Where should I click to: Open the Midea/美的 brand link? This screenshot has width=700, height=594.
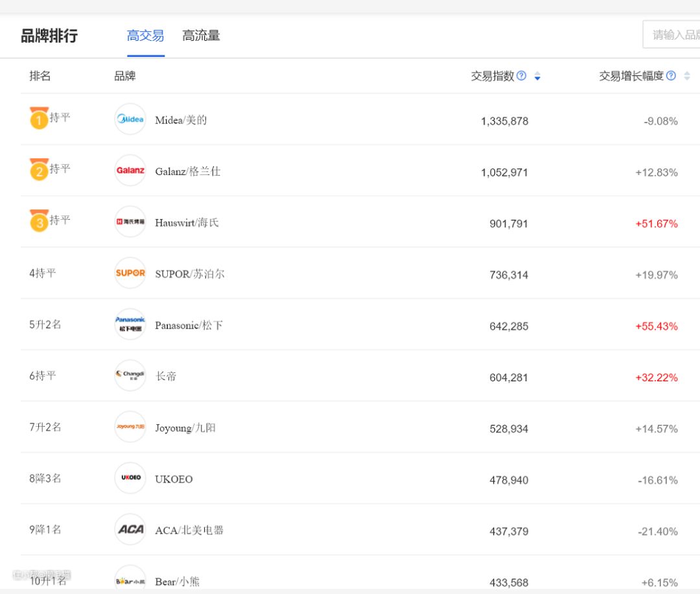181,120
